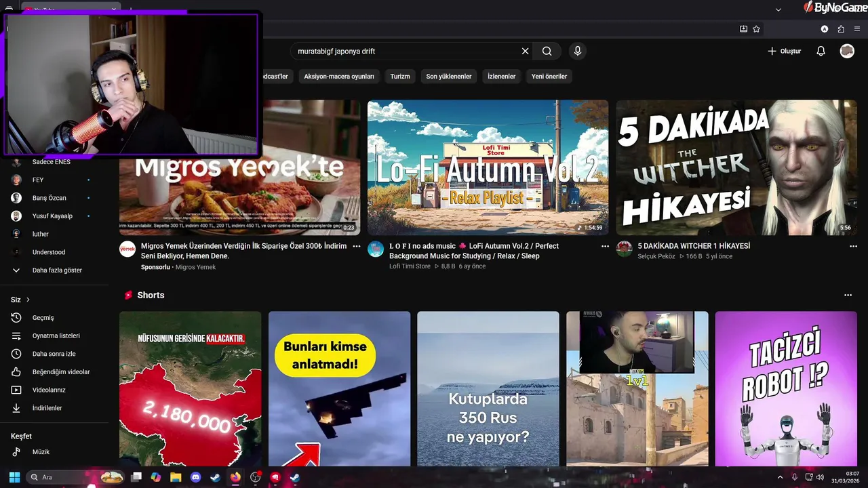Open Daha sonra izle list
This screenshot has height=488, width=868.
click(54, 354)
